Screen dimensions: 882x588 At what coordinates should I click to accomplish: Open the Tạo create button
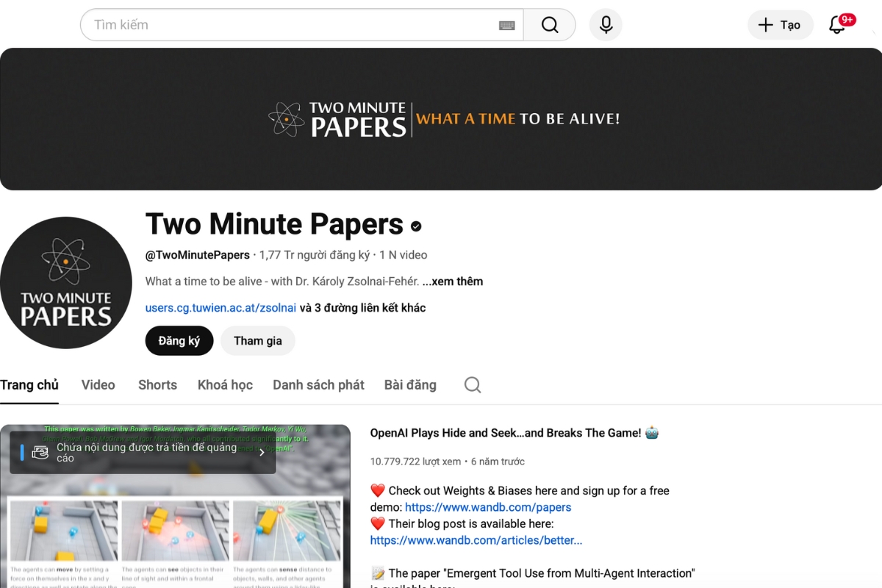coord(780,25)
